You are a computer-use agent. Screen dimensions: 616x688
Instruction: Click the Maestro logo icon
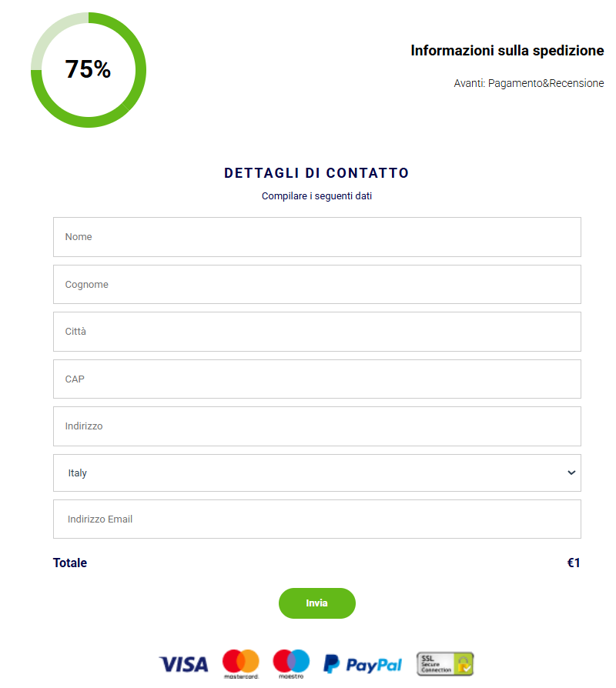[x=291, y=664]
